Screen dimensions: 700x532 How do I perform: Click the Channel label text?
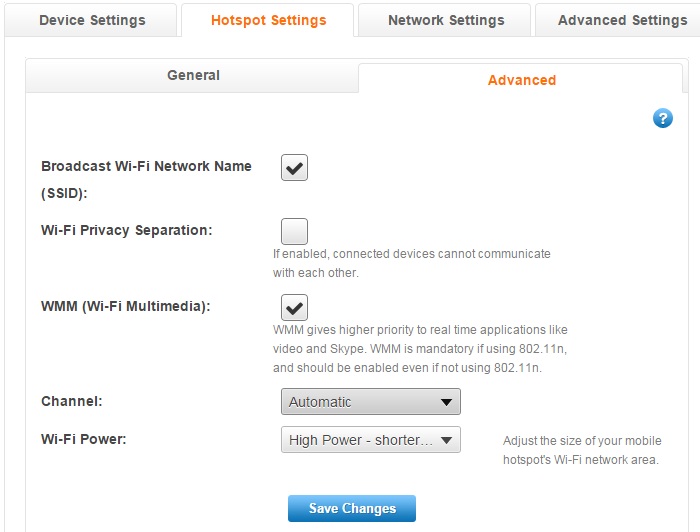[x=71, y=401]
